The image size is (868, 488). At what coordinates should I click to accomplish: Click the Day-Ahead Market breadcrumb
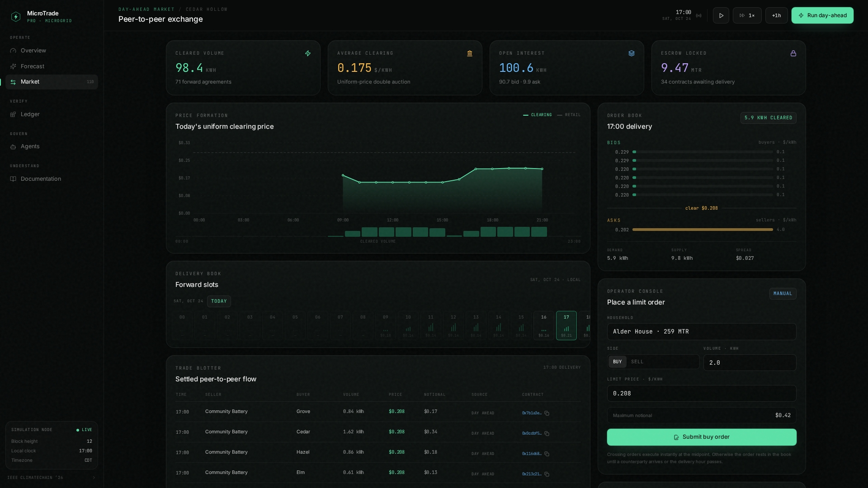[x=146, y=9]
